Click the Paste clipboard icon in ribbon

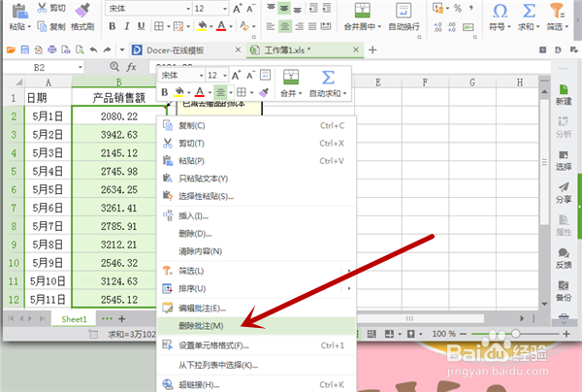[19, 11]
